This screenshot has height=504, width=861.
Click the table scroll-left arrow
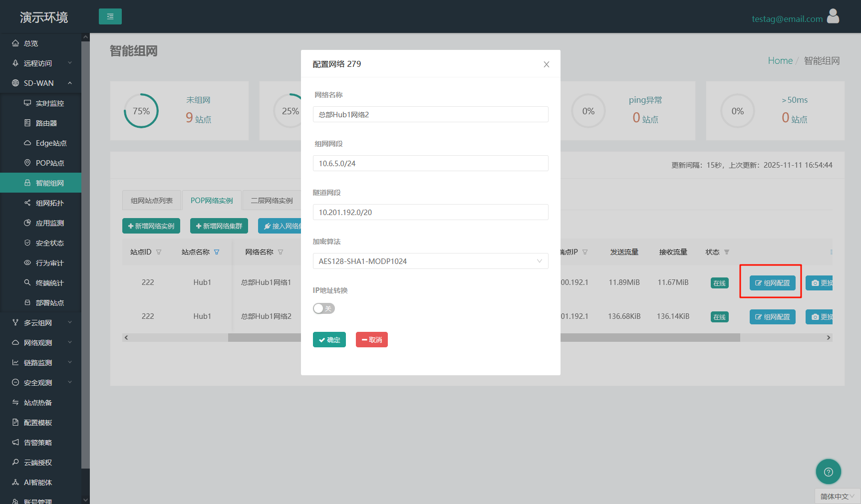[x=126, y=338]
